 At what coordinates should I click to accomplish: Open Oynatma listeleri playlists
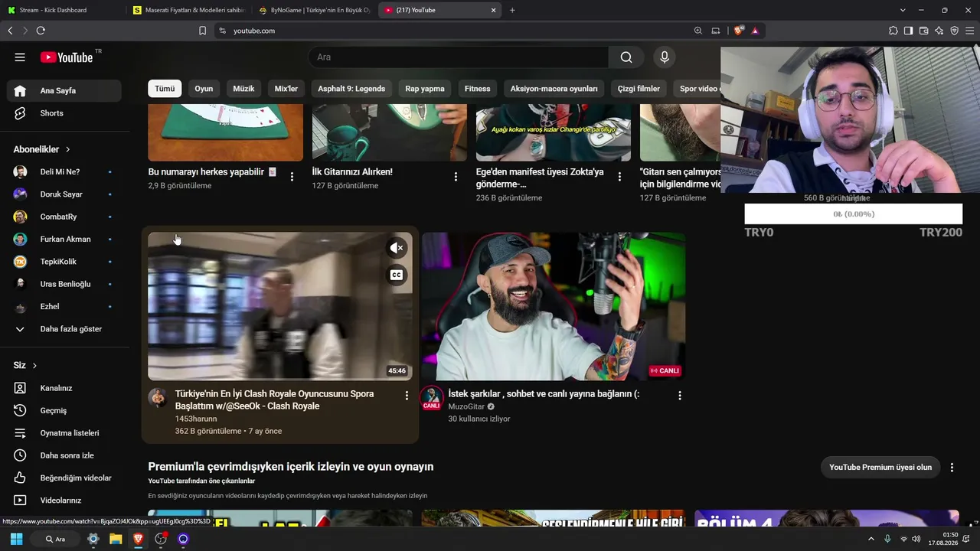click(x=64, y=433)
